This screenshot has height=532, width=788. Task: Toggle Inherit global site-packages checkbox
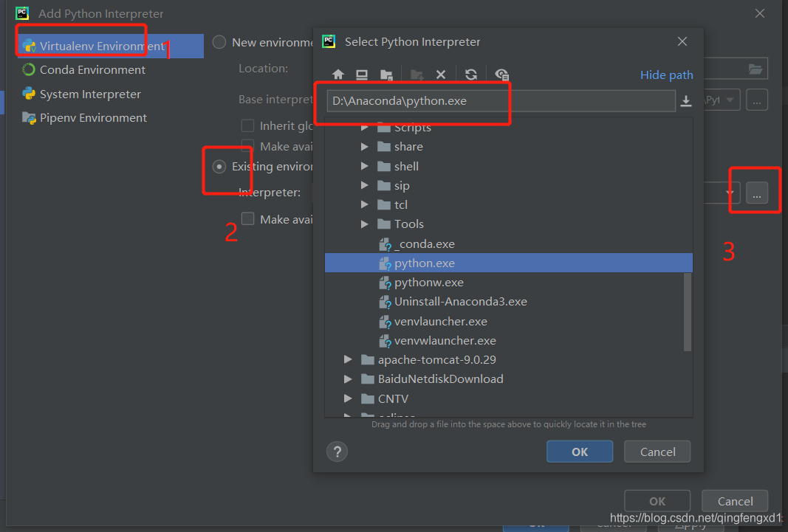[x=247, y=125]
